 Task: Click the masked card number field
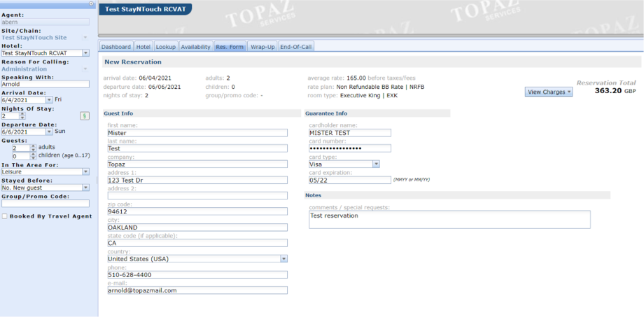350,148
